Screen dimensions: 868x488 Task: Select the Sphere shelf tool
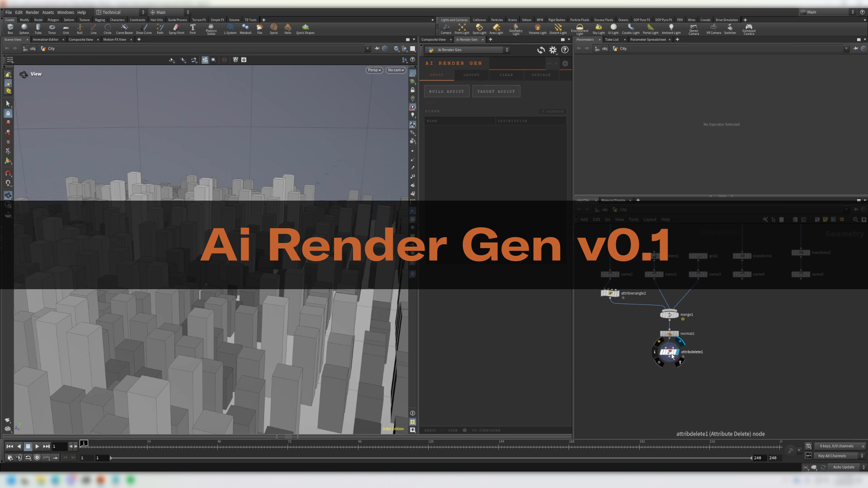(x=24, y=29)
